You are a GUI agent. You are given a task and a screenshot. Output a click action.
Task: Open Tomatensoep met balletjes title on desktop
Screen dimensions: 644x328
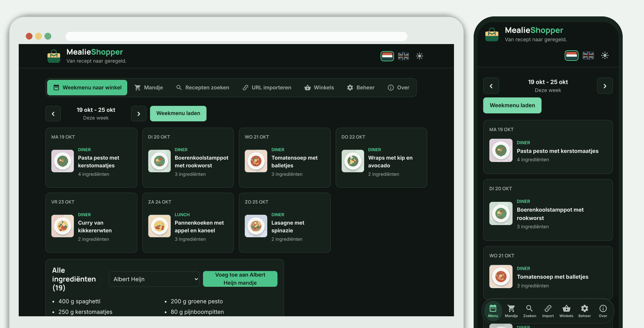(x=294, y=162)
